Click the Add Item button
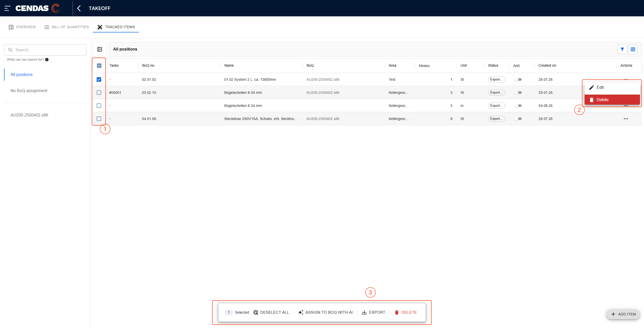 623,314
